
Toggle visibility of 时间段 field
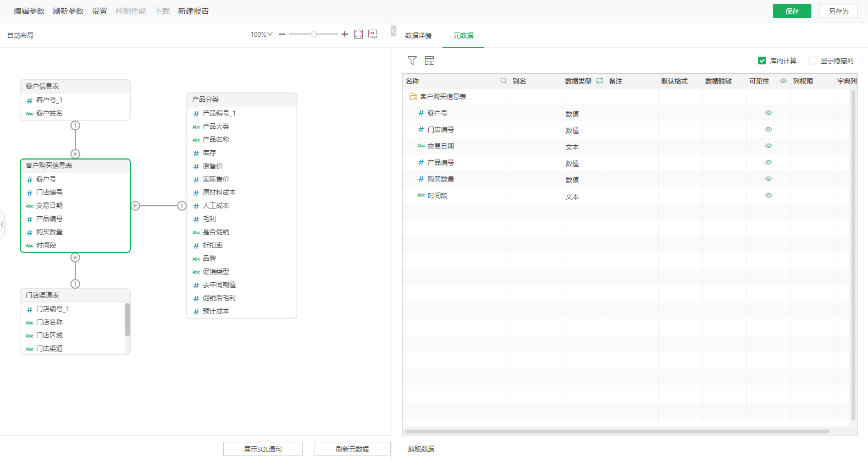[769, 195]
